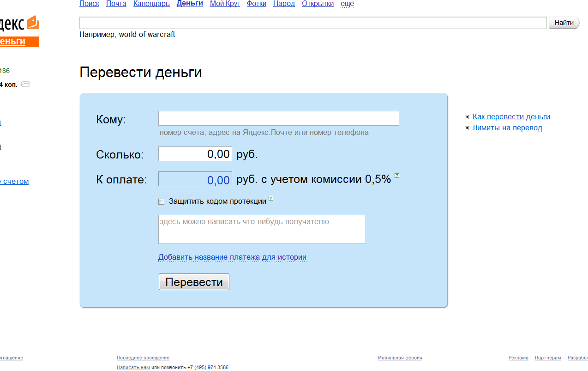
Task: Focus the 'Кому' recipient field
Action: click(279, 118)
